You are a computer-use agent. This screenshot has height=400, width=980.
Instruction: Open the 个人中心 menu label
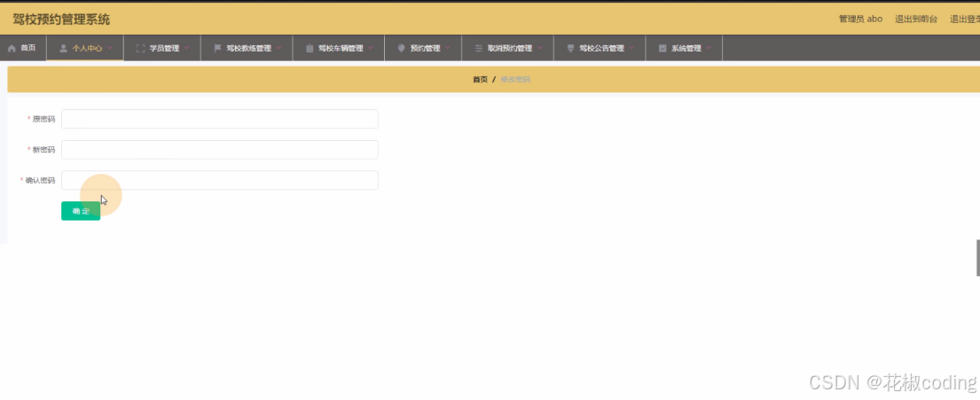[x=87, y=48]
